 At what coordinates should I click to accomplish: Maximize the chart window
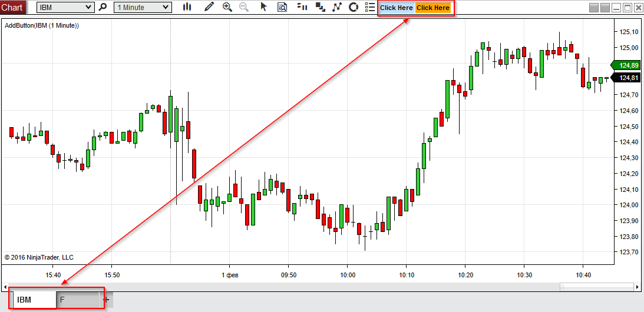point(627,8)
